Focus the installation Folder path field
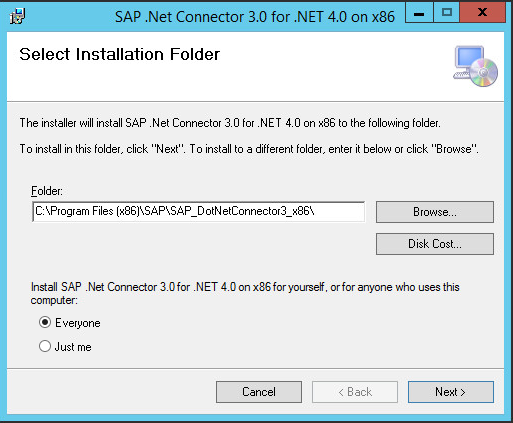The width and height of the screenshot is (513, 423). [199, 211]
